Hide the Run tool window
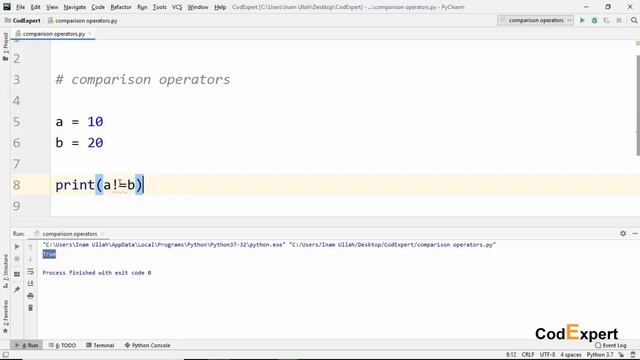640x360 pixels. pyautogui.click(x=635, y=233)
